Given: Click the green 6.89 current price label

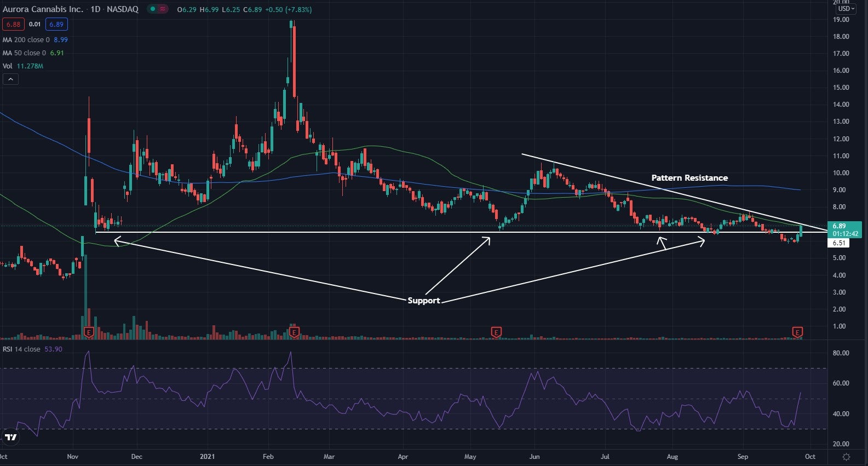Looking at the screenshot, I should coord(844,229).
